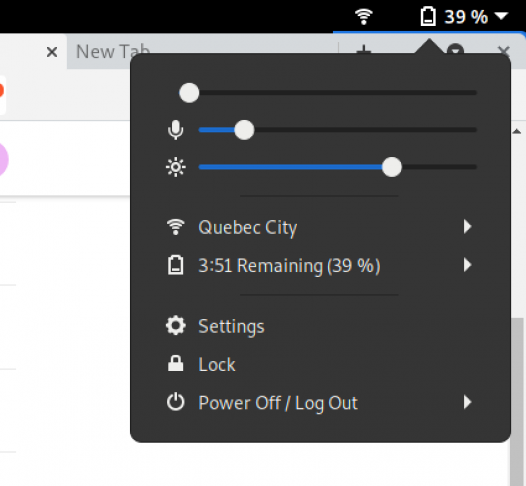The width and height of the screenshot is (526, 486).
Task: Click the brightness sun icon
Action: pos(175,167)
